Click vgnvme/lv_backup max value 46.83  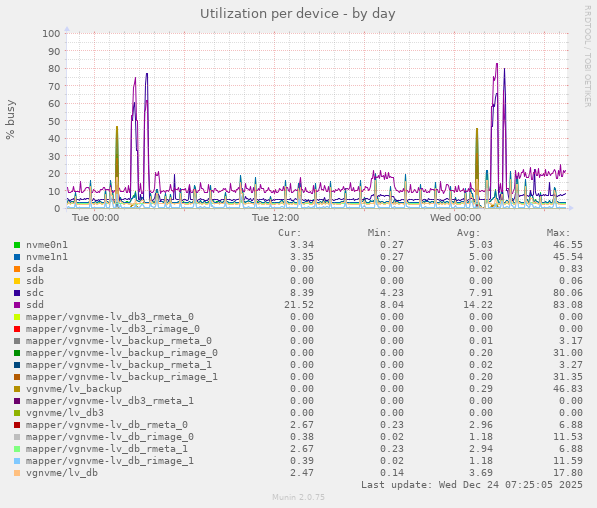[568, 389]
